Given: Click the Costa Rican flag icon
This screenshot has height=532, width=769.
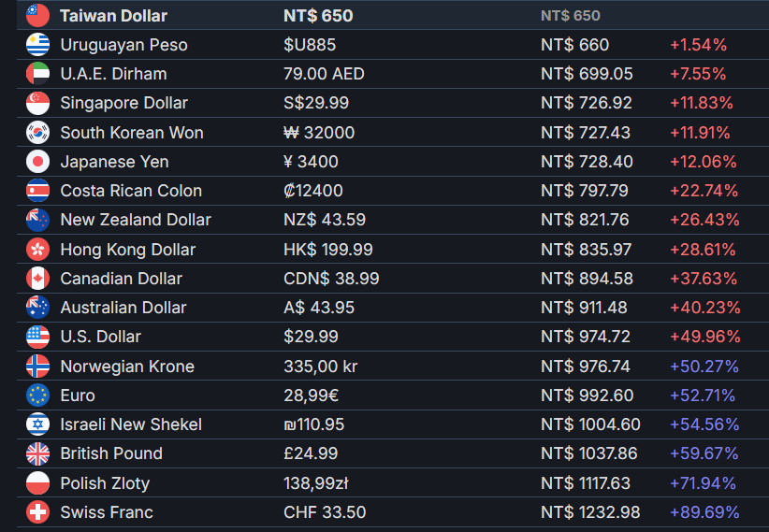Looking at the screenshot, I should pos(37,190).
